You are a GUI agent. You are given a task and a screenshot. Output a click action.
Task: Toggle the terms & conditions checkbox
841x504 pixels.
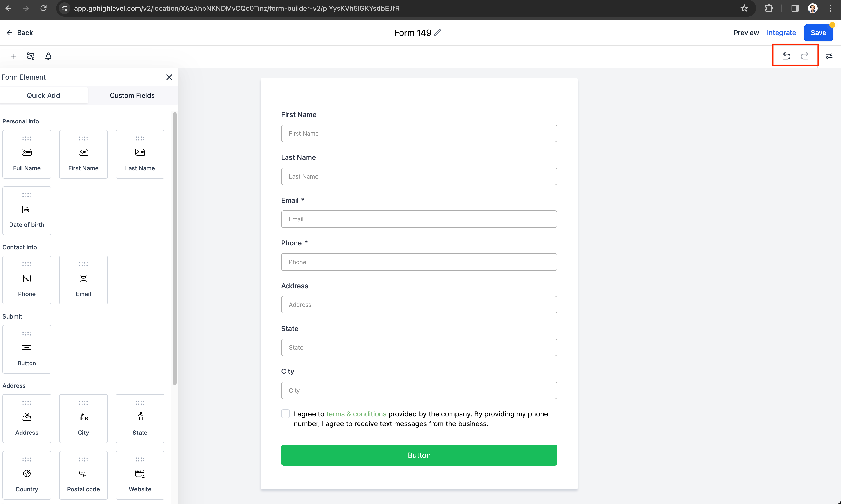point(286,414)
